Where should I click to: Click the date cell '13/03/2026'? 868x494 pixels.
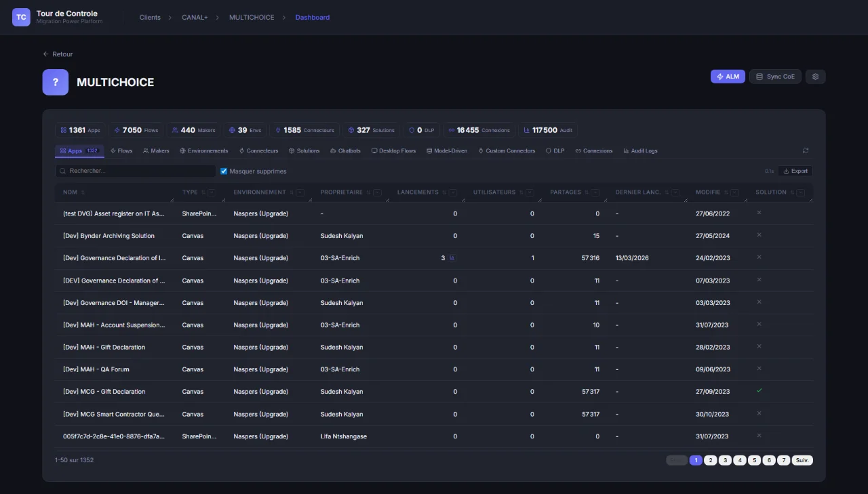pyautogui.click(x=632, y=258)
